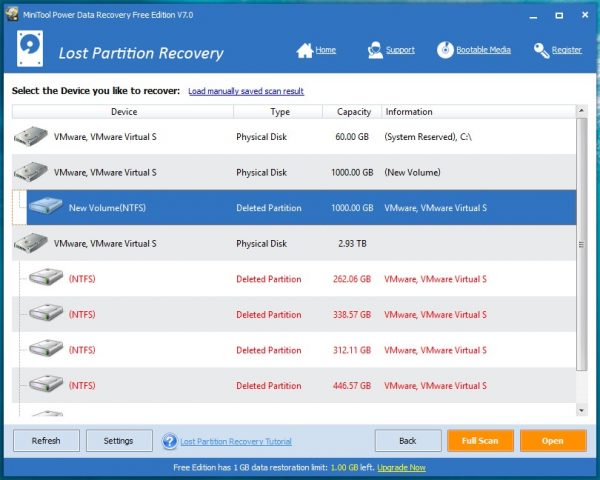Sort by the Information column header
Image resolution: width=600 pixels, height=480 pixels.
[479, 112]
